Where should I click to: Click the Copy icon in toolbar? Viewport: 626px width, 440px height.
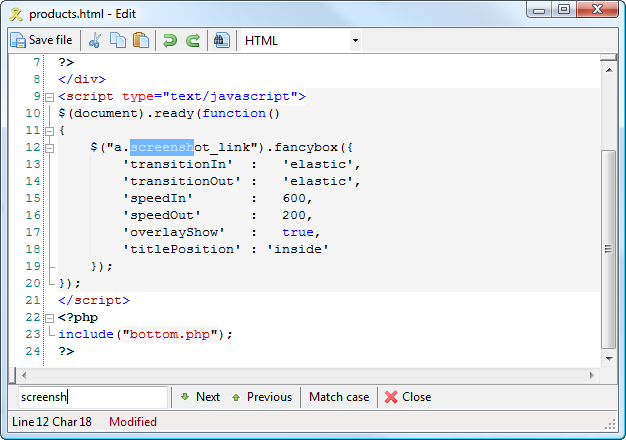118,40
